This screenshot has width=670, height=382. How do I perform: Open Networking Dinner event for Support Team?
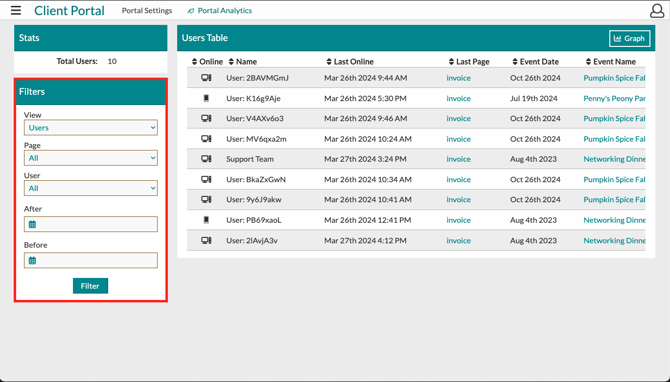(614, 159)
